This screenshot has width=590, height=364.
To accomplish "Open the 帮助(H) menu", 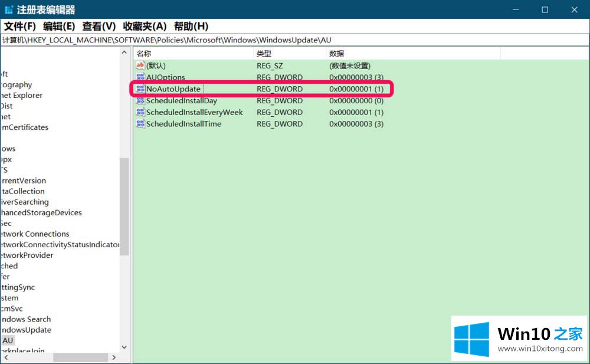I will tap(191, 27).
